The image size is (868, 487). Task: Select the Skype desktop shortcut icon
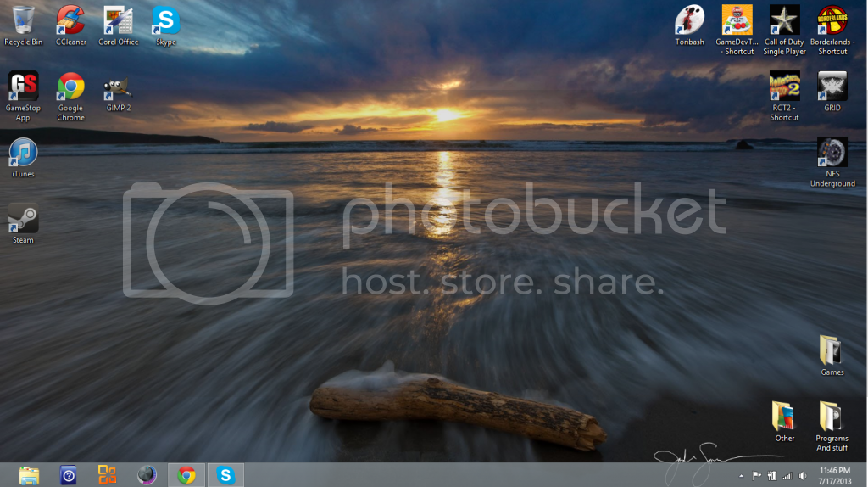point(166,25)
